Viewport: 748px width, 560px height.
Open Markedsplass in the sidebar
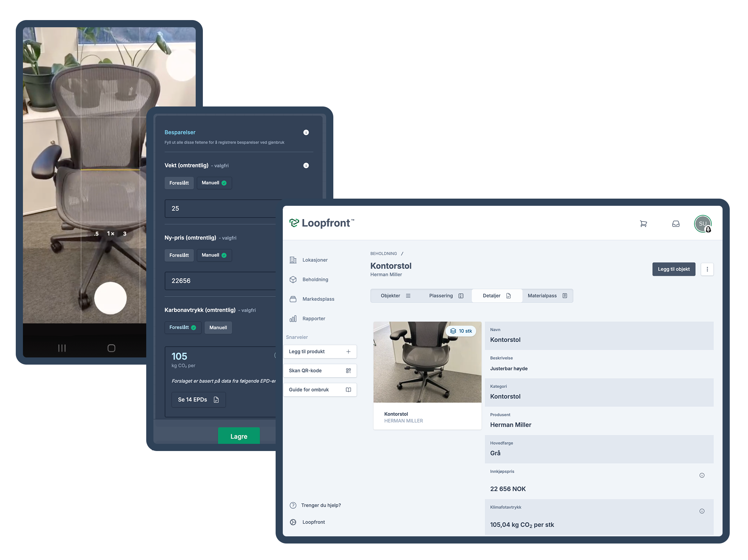(x=318, y=299)
